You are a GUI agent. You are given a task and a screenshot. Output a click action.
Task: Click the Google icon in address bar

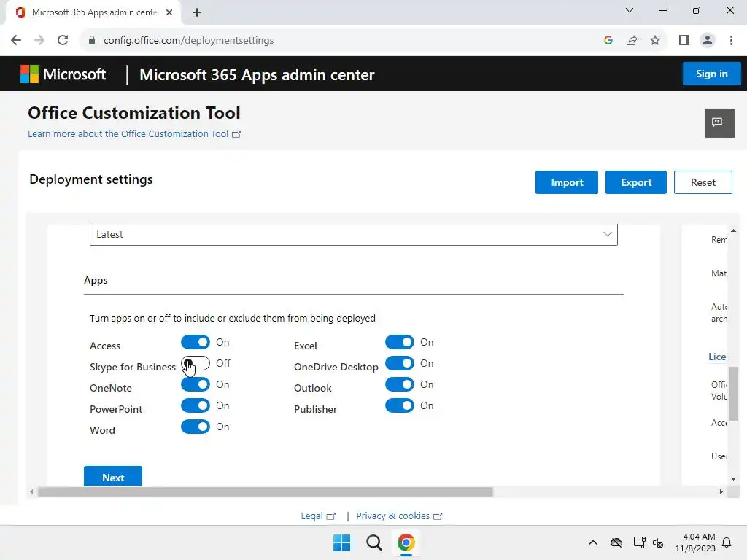[608, 41]
